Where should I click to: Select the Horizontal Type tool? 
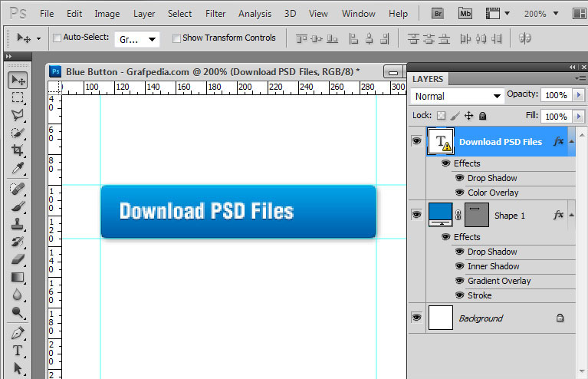(18, 351)
